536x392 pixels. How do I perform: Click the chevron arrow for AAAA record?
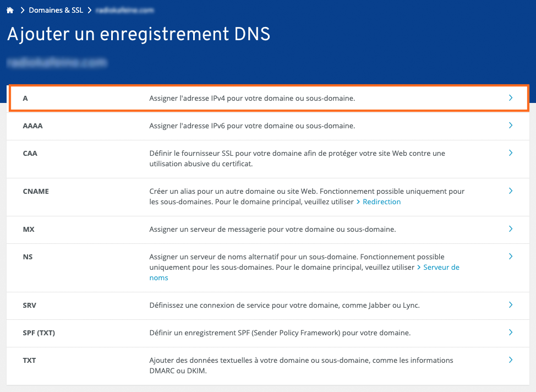511,126
